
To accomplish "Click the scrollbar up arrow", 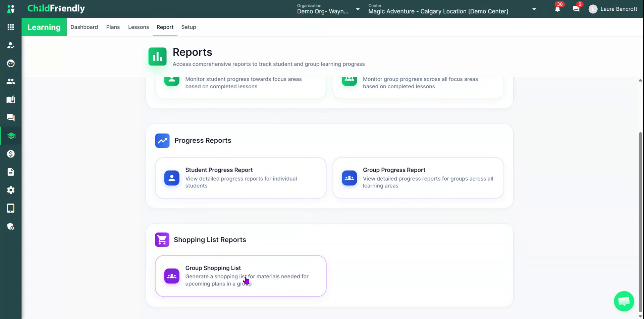I will coord(640,80).
